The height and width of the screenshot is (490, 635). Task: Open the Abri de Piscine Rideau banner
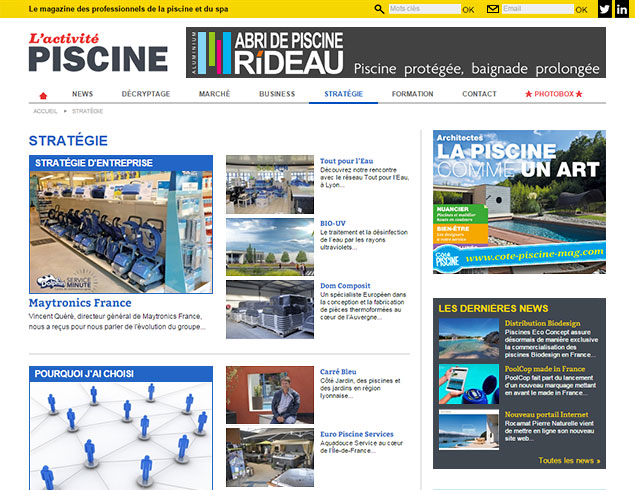[396, 53]
